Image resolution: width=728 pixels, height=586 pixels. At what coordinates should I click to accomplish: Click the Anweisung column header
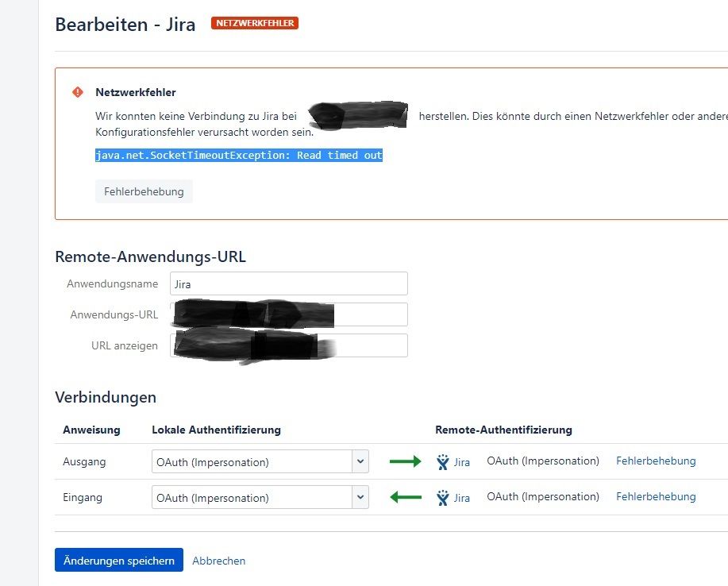(91, 430)
